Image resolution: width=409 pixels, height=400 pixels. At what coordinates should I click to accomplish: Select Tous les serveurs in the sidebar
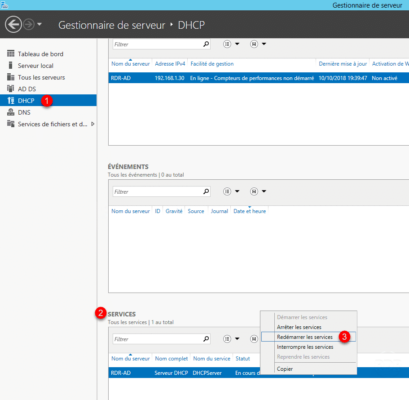point(41,77)
